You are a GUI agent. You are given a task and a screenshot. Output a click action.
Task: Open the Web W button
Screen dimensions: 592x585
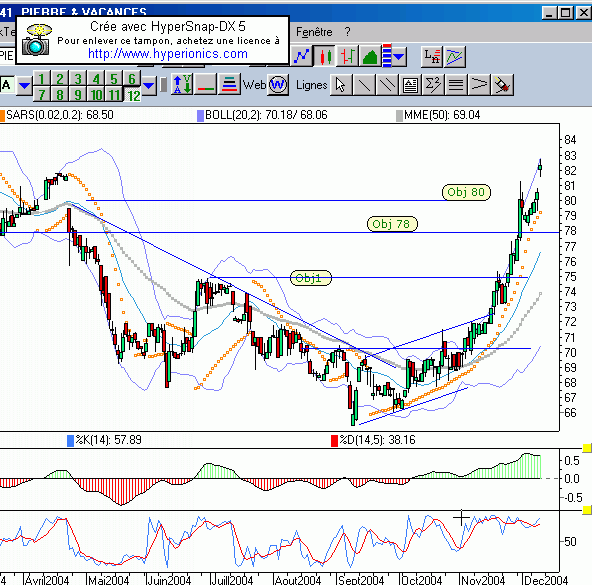coord(278,85)
